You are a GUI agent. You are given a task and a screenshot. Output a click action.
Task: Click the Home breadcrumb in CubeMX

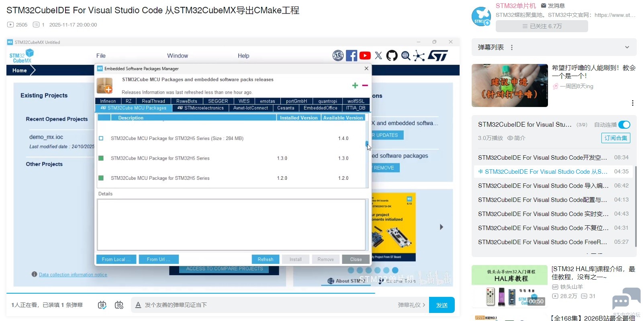point(19,70)
